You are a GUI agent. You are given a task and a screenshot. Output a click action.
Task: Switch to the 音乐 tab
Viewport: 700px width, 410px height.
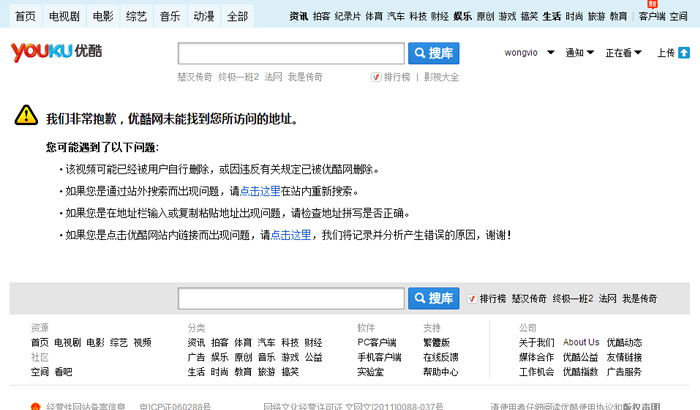[170, 17]
